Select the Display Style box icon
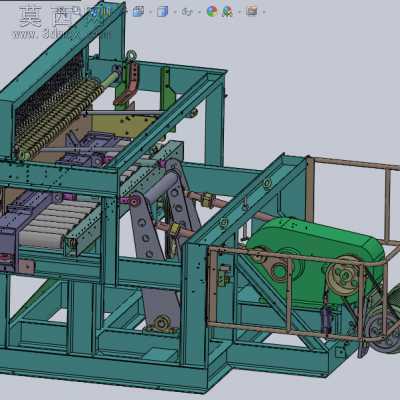 [162, 12]
